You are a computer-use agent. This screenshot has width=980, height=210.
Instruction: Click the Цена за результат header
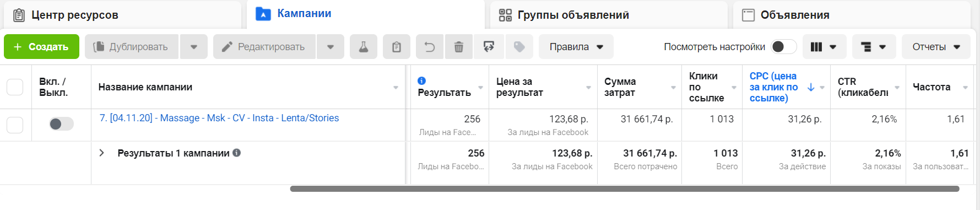click(519, 87)
